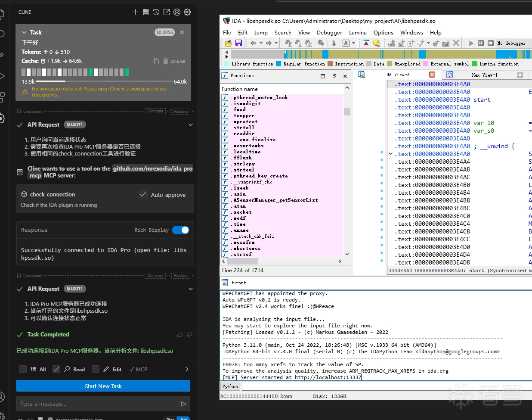
Task: Open the Debugger menu in IDA
Action: (x=329, y=32)
